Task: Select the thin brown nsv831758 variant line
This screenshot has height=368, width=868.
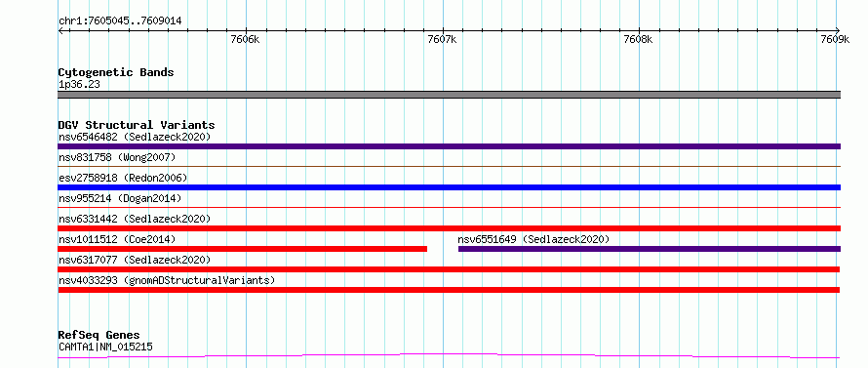Action: (x=449, y=166)
